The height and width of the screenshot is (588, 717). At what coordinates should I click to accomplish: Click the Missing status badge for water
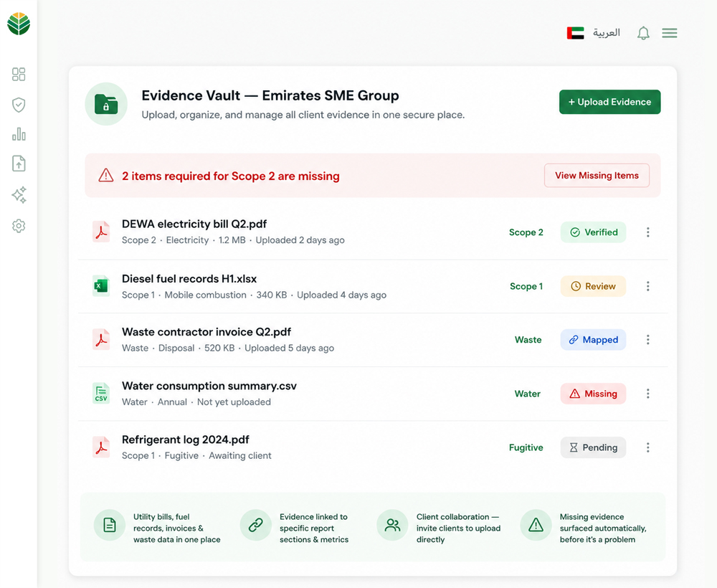click(593, 394)
